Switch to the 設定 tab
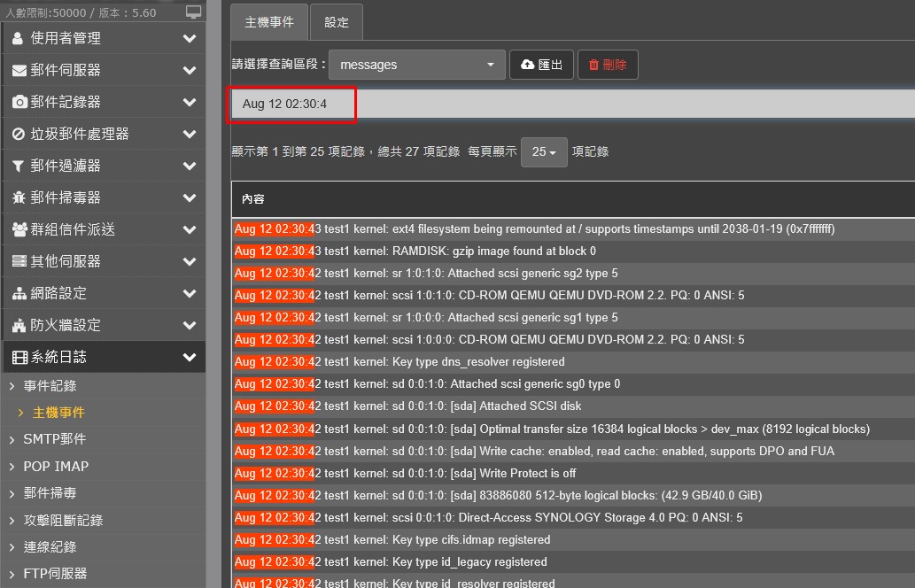The height and width of the screenshot is (588, 915). [x=336, y=22]
